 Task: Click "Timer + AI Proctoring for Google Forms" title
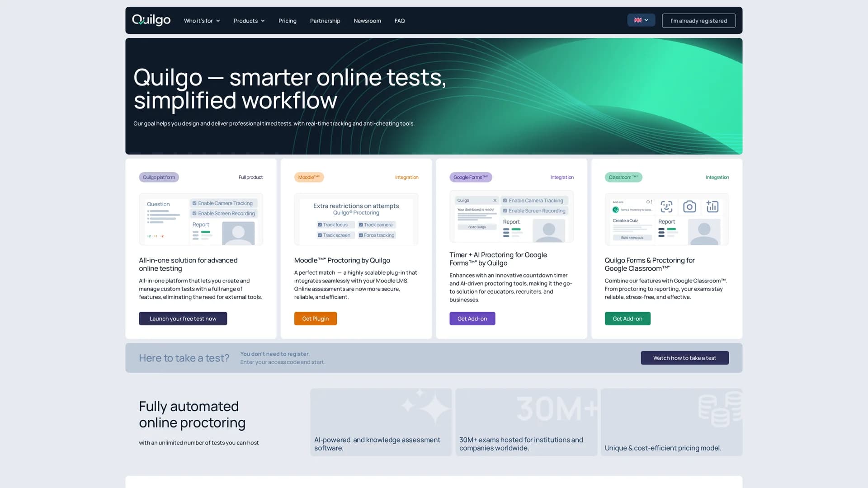(x=498, y=259)
